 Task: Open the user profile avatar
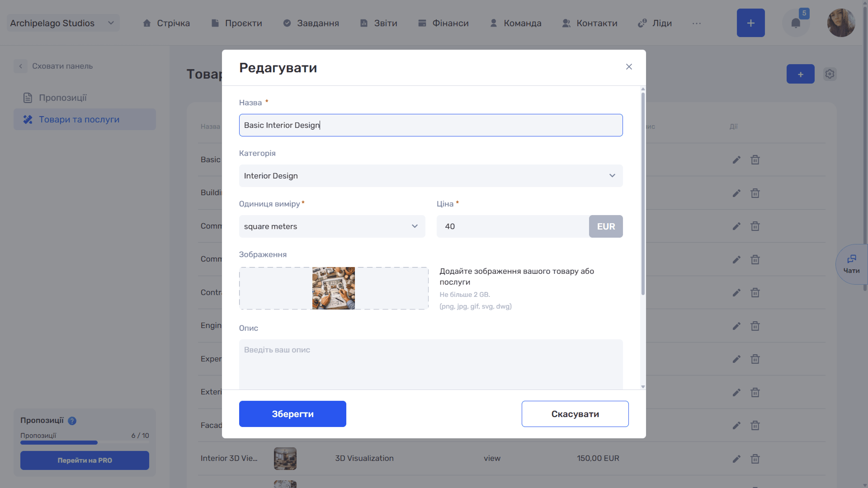(841, 23)
